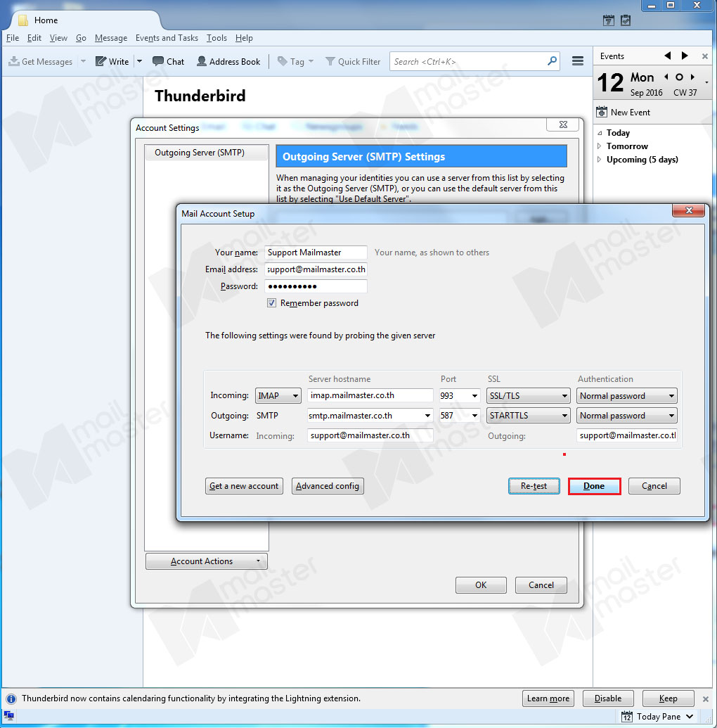Screen dimensions: 717x728
Task: Open Incoming authentication Normal password dropdown
Action: 626,395
